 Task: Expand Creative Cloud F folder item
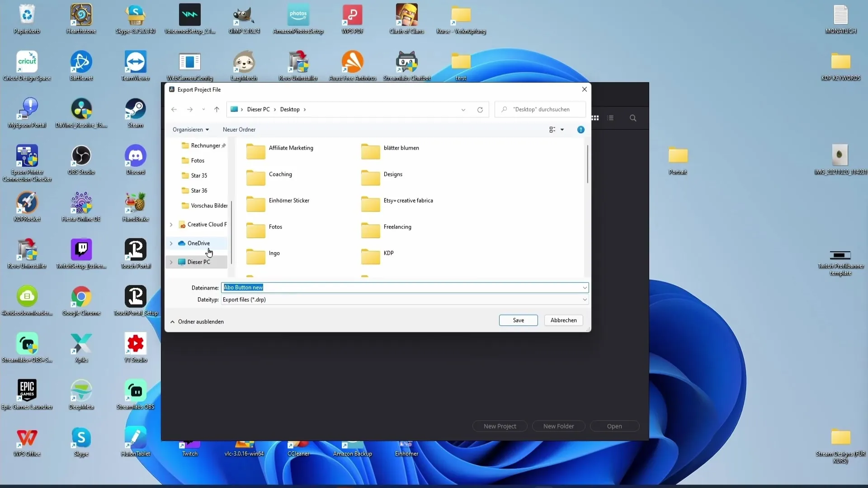click(x=171, y=224)
